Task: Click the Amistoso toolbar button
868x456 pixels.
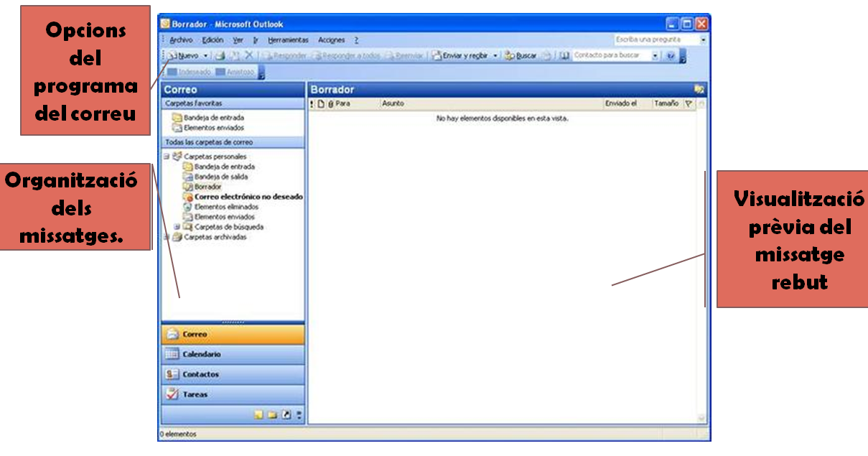Action: click(x=235, y=72)
